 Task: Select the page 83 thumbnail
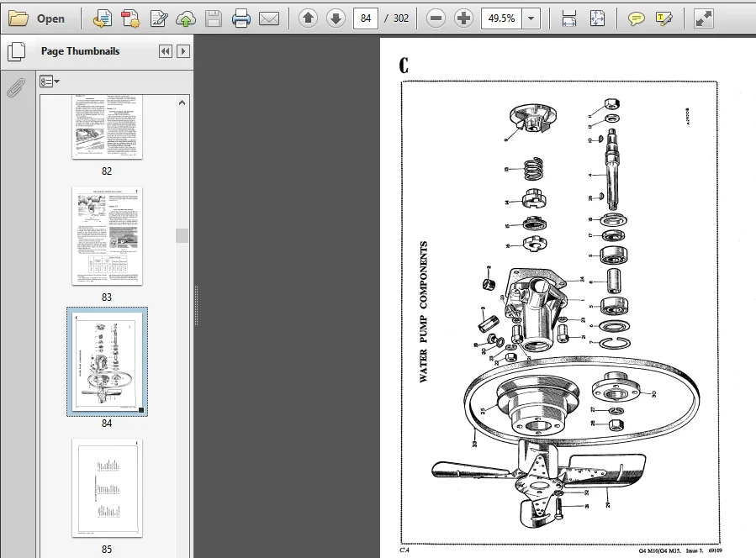107,236
